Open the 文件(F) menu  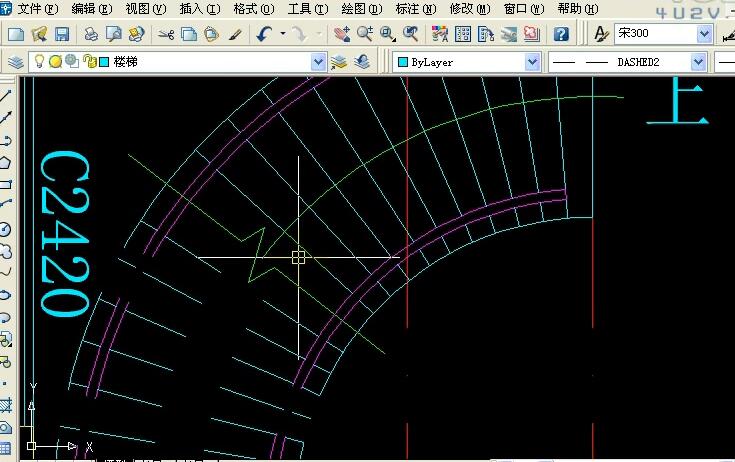point(38,9)
